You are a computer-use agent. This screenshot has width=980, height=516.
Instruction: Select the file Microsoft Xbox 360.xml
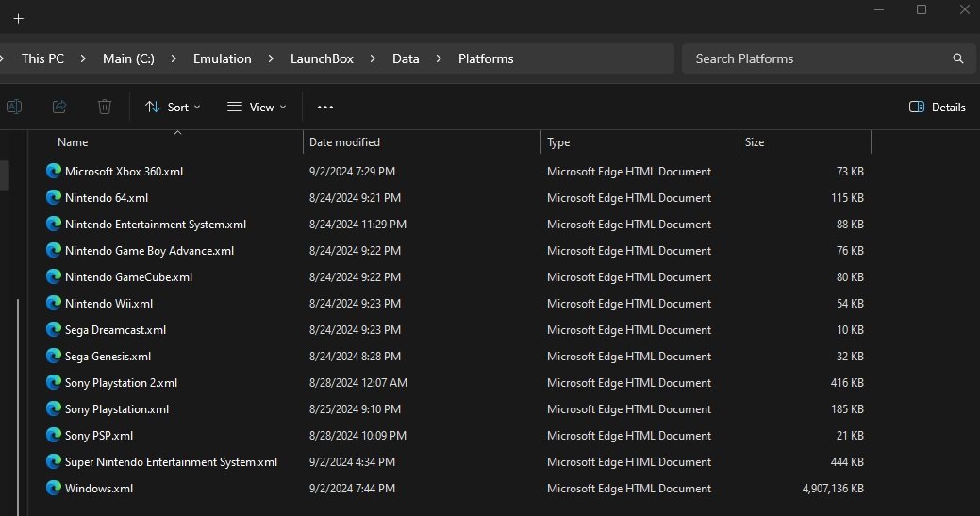pyautogui.click(x=124, y=171)
